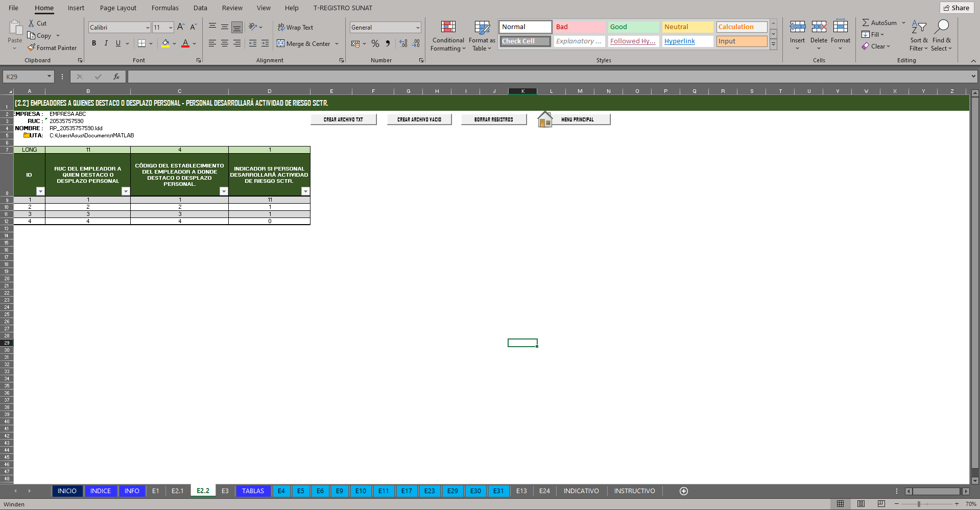The height and width of the screenshot is (510, 980).
Task: Increase the cell indent
Action: (265, 43)
